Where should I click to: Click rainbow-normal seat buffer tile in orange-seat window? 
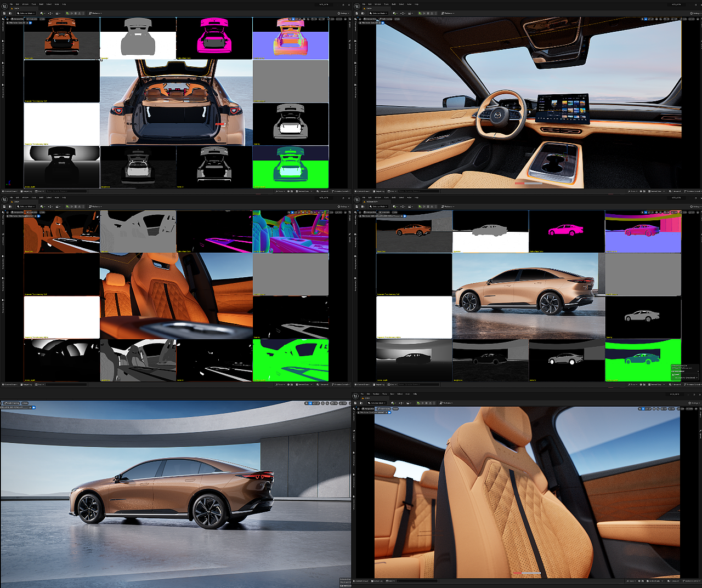tap(291, 231)
